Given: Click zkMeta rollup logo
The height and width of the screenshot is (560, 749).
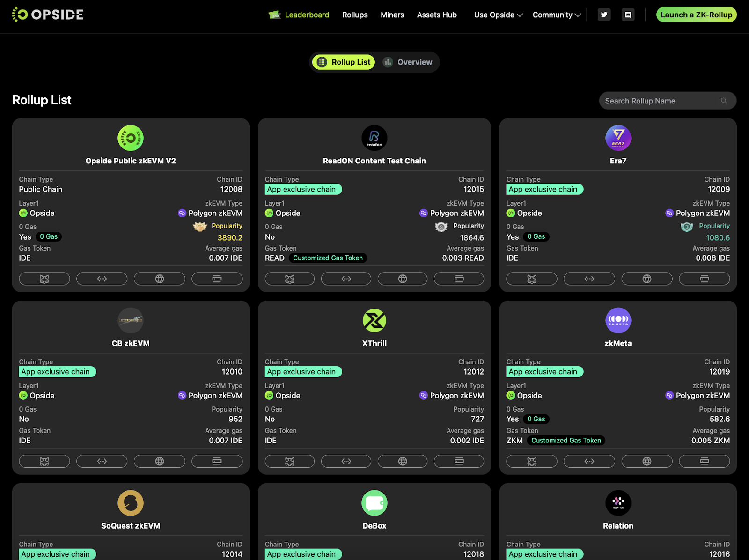Looking at the screenshot, I should [x=618, y=321].
